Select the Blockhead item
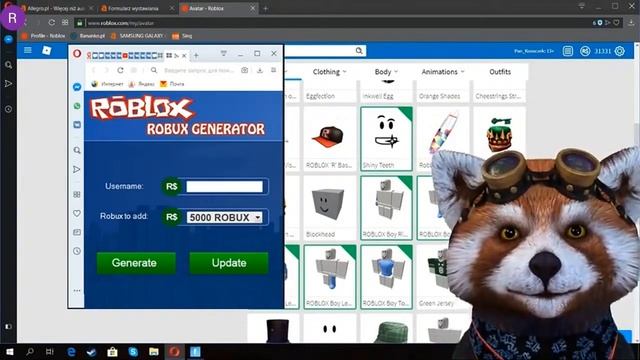Image resolution: width=640 pixels, height=360 pixels. (329, 208)
